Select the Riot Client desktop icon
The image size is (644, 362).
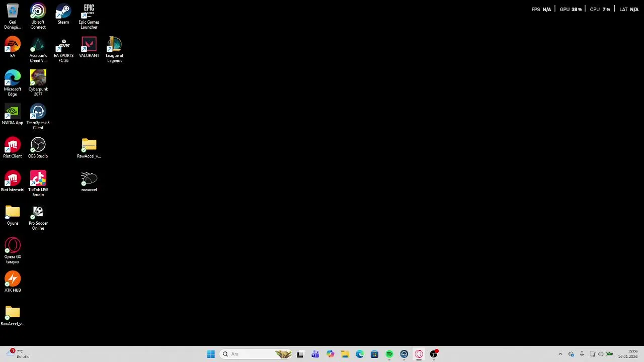pyautogui.click(x=13, y=148)
